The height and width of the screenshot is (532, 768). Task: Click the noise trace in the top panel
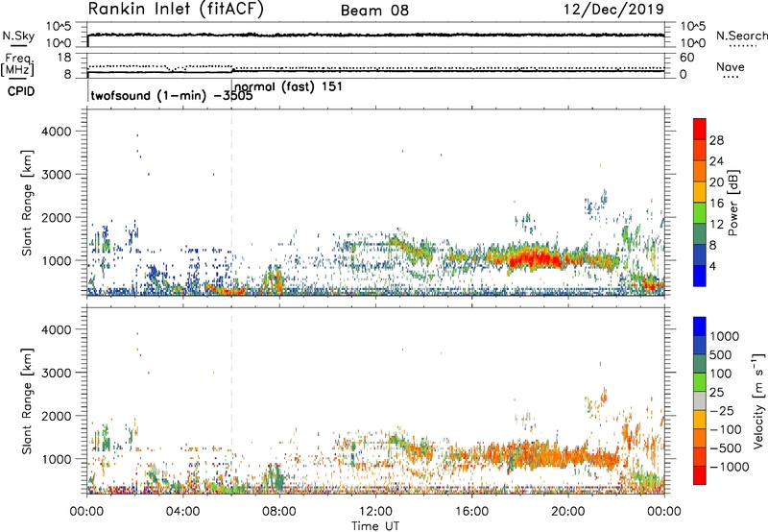(x=375, y=36)
